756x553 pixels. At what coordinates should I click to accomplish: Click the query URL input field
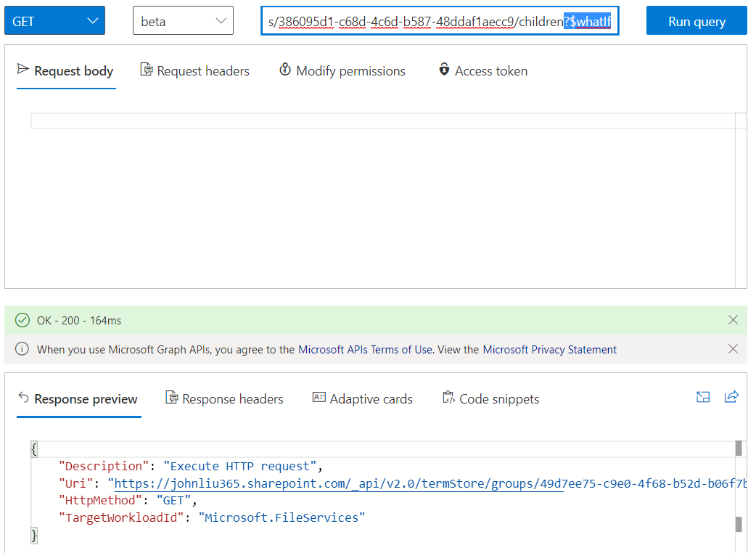click(x=440, y=21)
